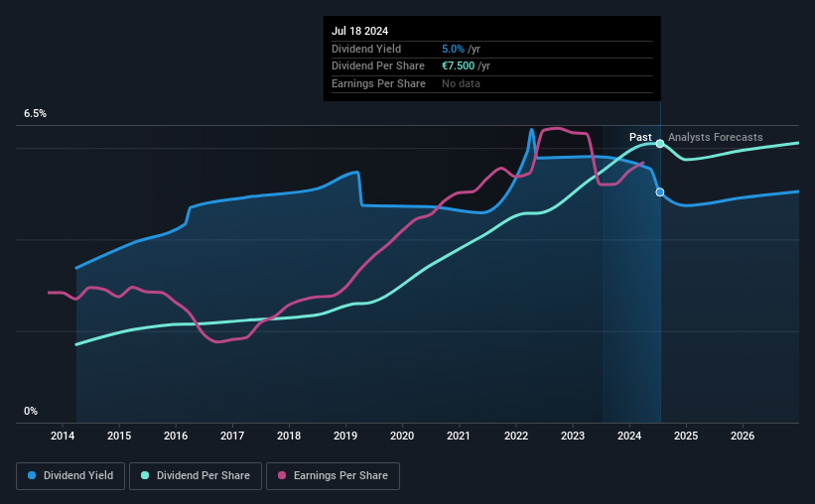The width and height of the screenshot is (815, 504).
Task: Click the 'Earnings Per Share' row label in tooltip
Action: click(378, 83)
